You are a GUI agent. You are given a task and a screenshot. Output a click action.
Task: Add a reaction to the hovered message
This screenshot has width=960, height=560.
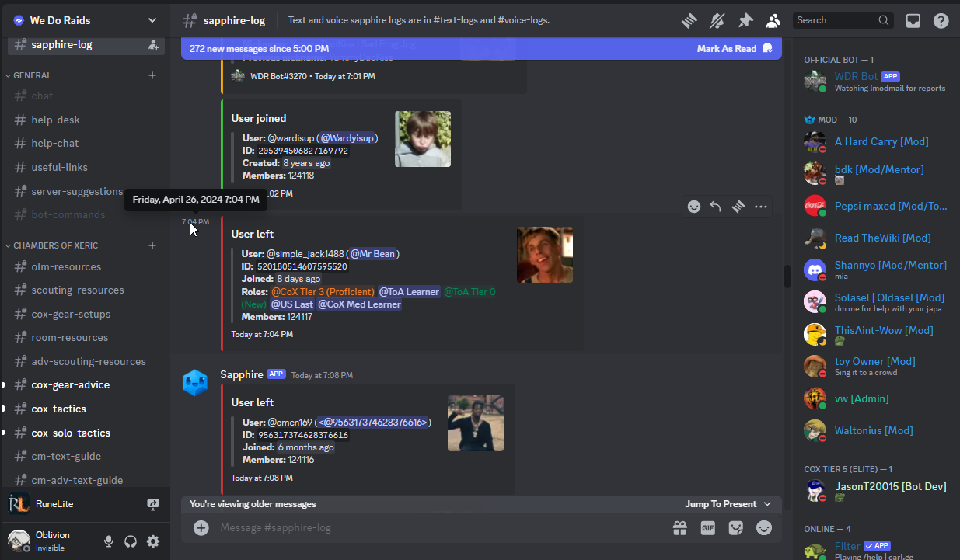(x=694, y=207)
